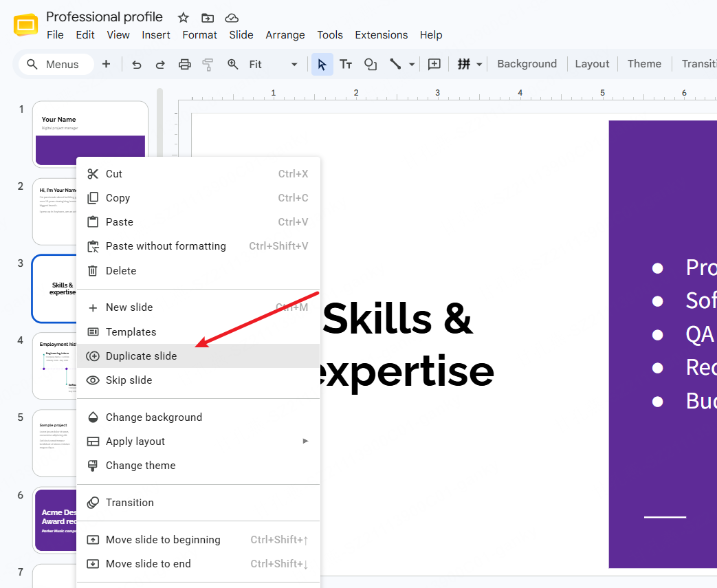Expand the line type dropdown arrow
The height and width of the screenshot is (588, 717).
click(412, 65)
